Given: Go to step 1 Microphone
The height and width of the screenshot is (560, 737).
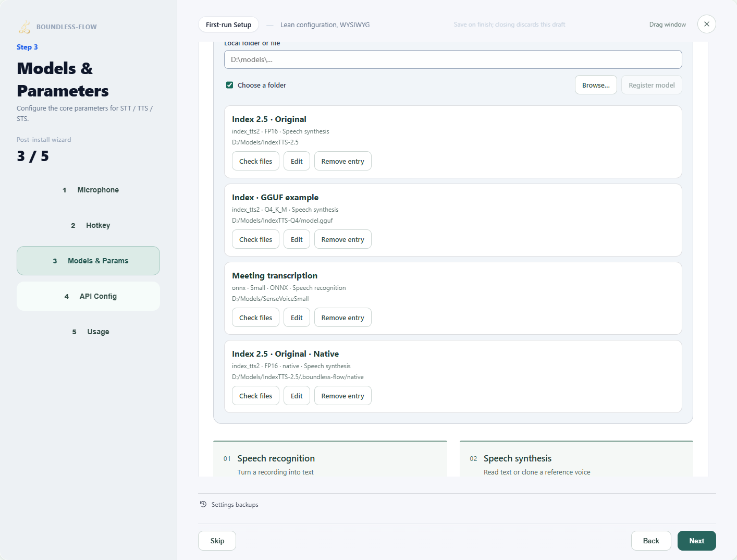Looking at the screenshot, I should [x=88, y=190].
